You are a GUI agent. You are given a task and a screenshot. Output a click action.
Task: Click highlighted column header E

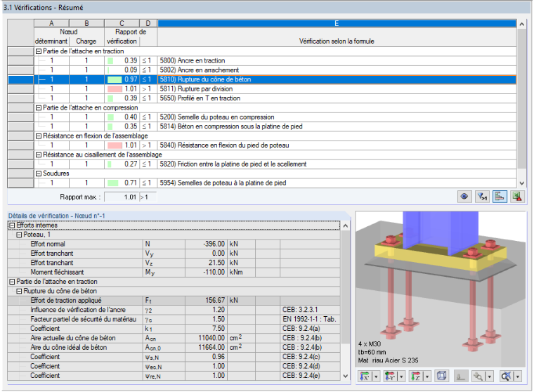[337, 23]
